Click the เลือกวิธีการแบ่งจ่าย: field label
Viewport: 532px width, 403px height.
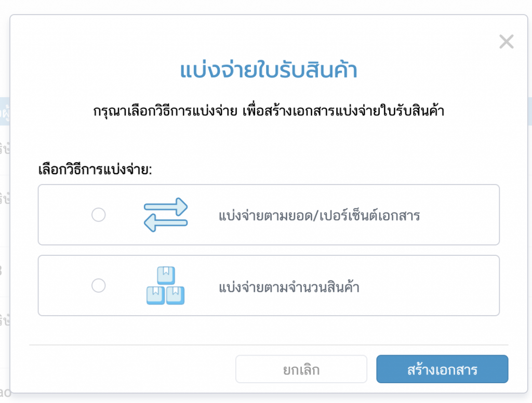tap(95, 170)
